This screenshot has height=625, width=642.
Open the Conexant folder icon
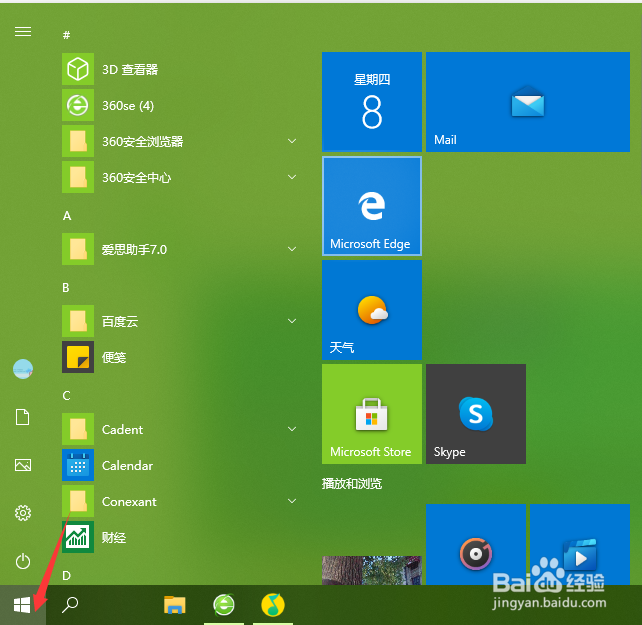point(78,501)
